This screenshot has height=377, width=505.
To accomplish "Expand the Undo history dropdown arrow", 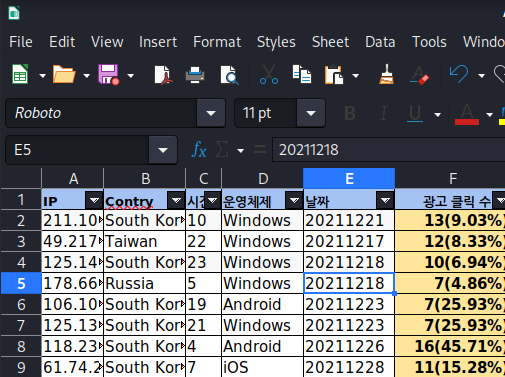I will (x=481, y=76).
